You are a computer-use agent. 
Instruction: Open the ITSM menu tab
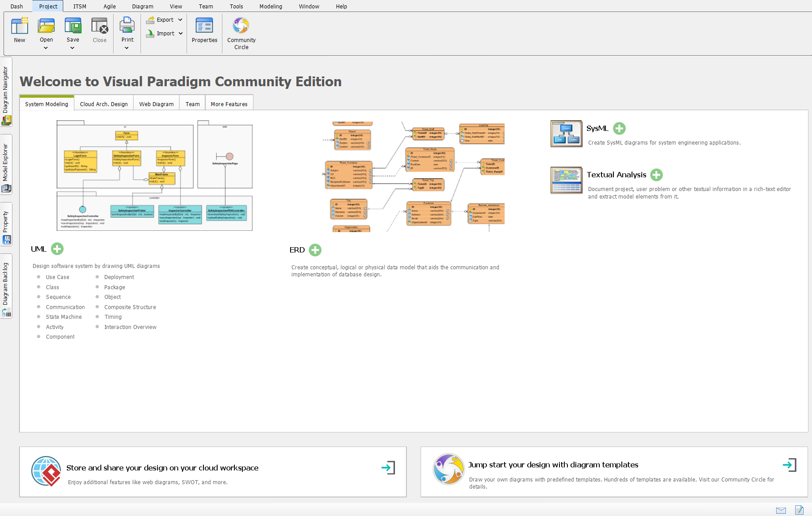[80, 6]
